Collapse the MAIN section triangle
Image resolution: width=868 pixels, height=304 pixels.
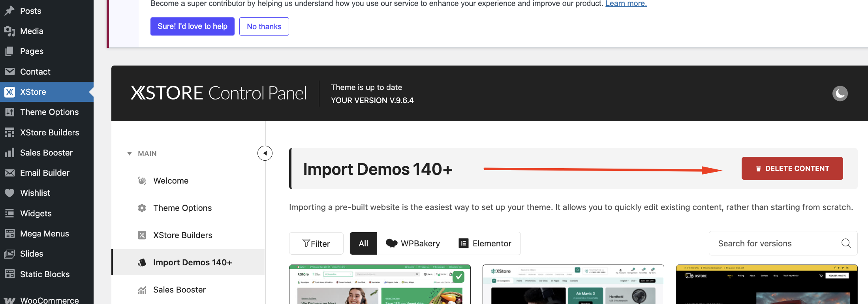click(130, 154)
